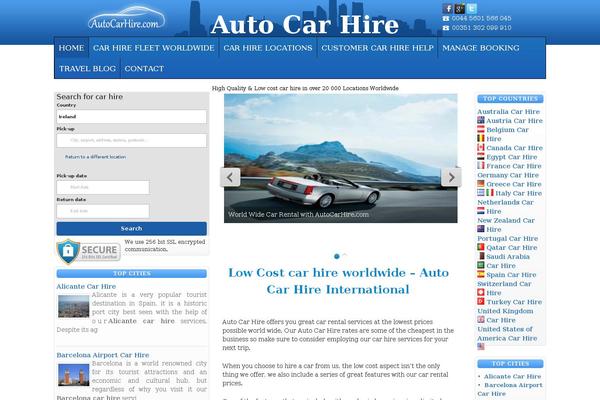Click the blue Search button

(132, 229)
